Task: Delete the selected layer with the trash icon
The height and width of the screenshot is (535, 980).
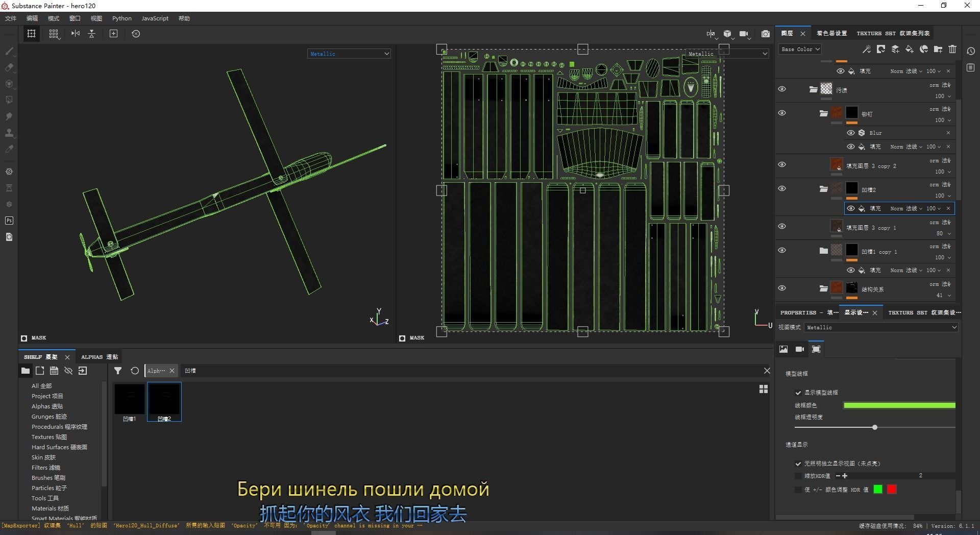Action: [x=952, y=49]
